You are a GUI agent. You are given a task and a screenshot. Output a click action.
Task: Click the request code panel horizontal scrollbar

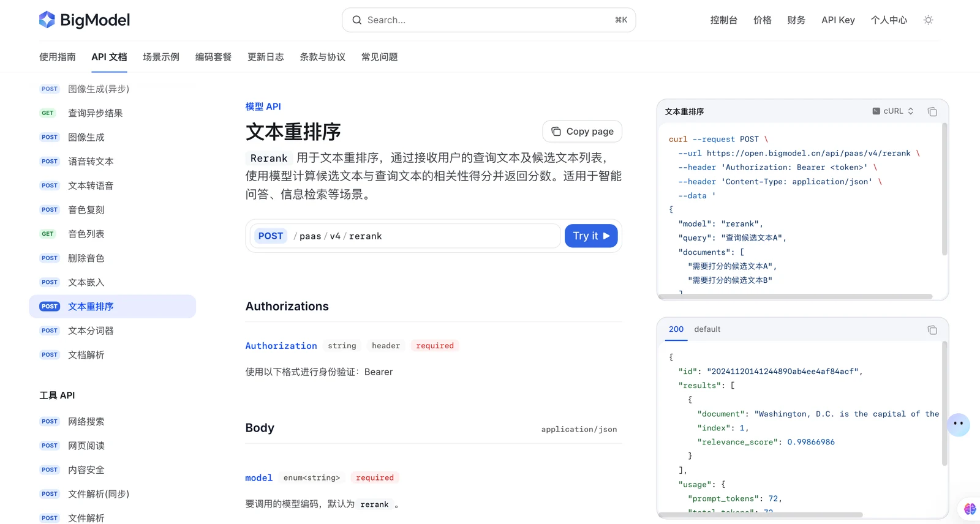point(795,297)
